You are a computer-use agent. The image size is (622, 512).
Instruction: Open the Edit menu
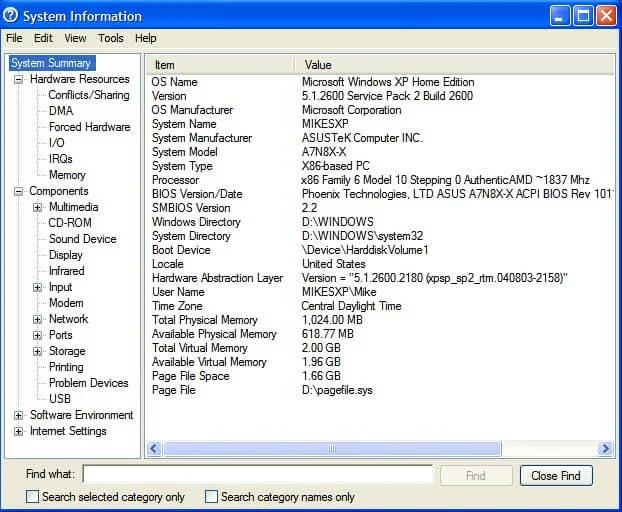pyautogui.click(x=43, y=38)
